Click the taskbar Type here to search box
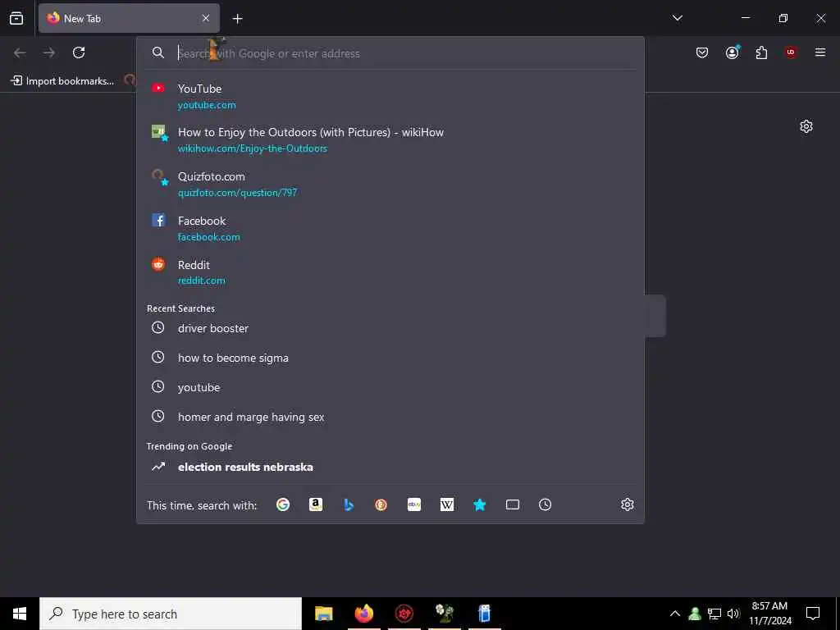 click(171, 614)
